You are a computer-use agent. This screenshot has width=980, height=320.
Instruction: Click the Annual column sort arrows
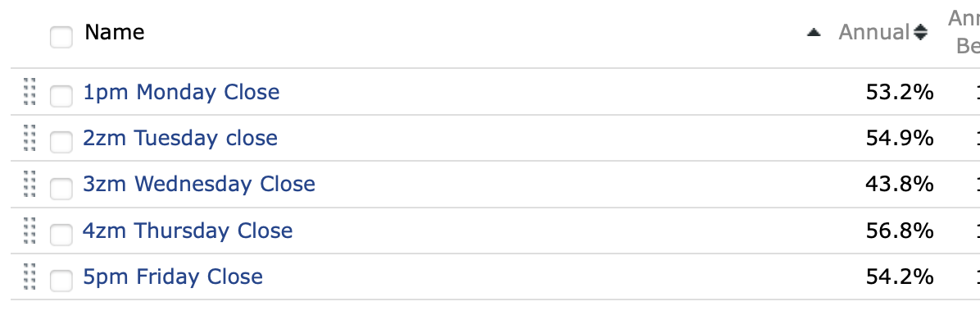click(921, 32)
